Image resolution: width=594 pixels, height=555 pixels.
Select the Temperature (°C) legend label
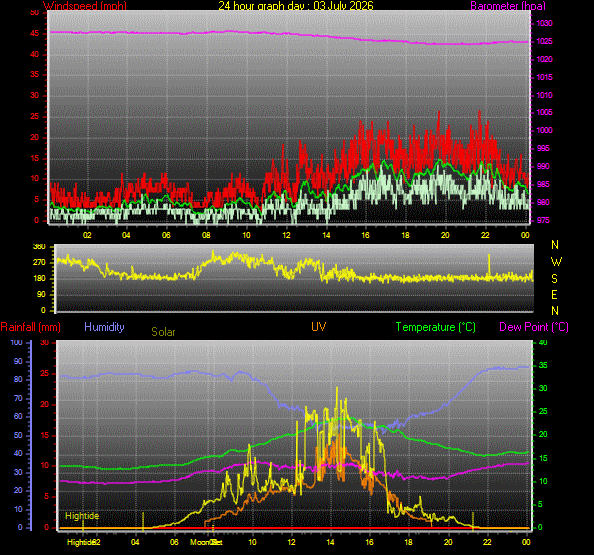[436, 327]
